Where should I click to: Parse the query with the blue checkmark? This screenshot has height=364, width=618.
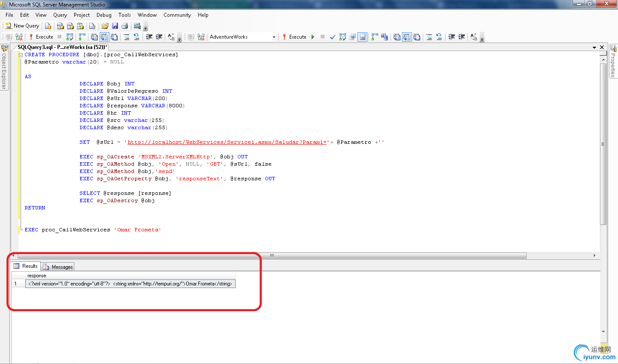[x=333, y=37]
